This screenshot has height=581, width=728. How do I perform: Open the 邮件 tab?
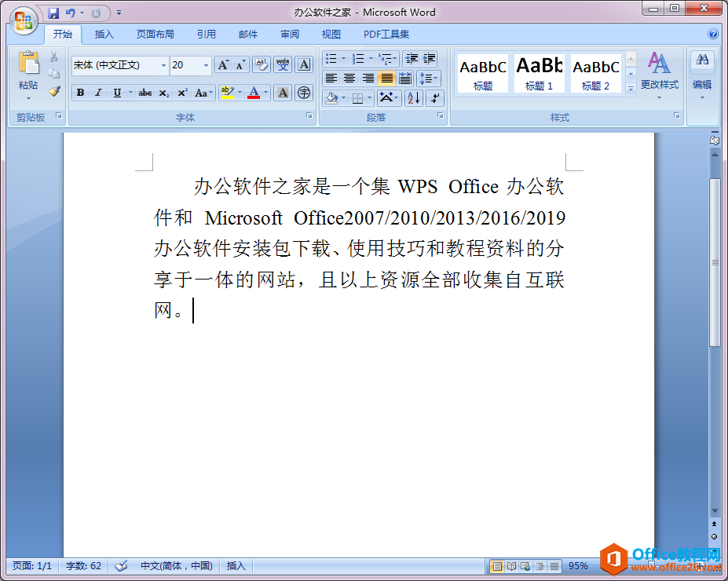pos(248,34)
